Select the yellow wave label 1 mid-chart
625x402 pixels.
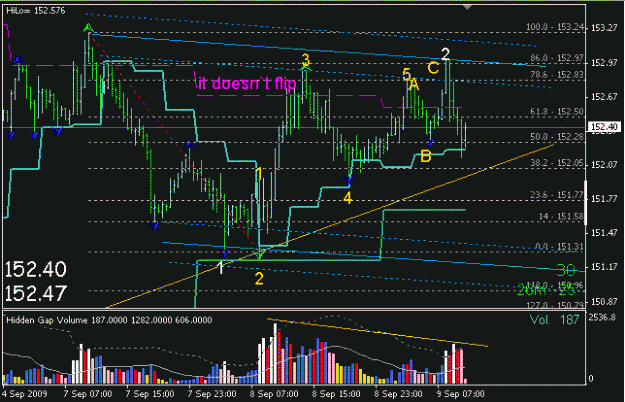(259, 174)
